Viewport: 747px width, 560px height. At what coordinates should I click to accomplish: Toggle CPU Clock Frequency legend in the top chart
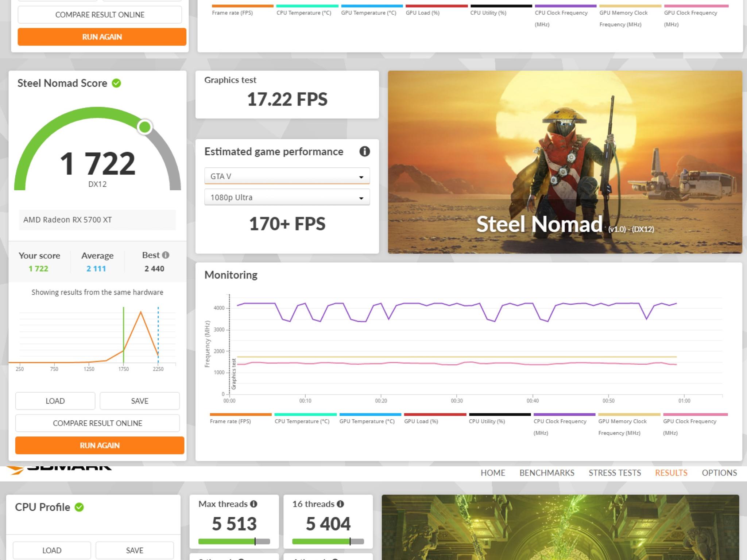tap(566, 17)
